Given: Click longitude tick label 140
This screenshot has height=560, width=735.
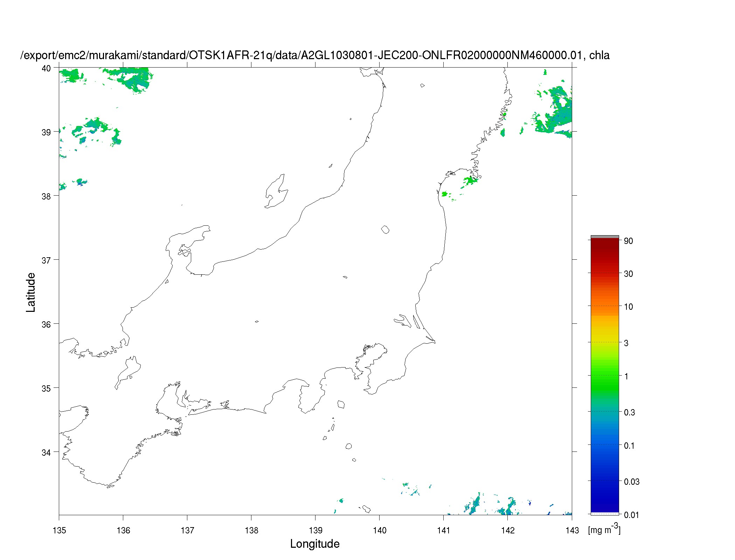Looking at the screenshot, I should coord(380,530).
